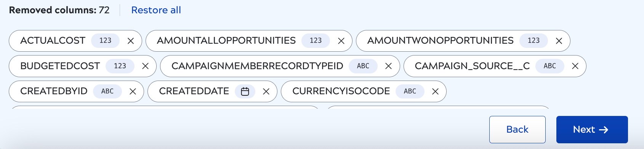
Task: Click the calendar icon on the CREATEDDATE chip
Action: click(x=245, y=91)
